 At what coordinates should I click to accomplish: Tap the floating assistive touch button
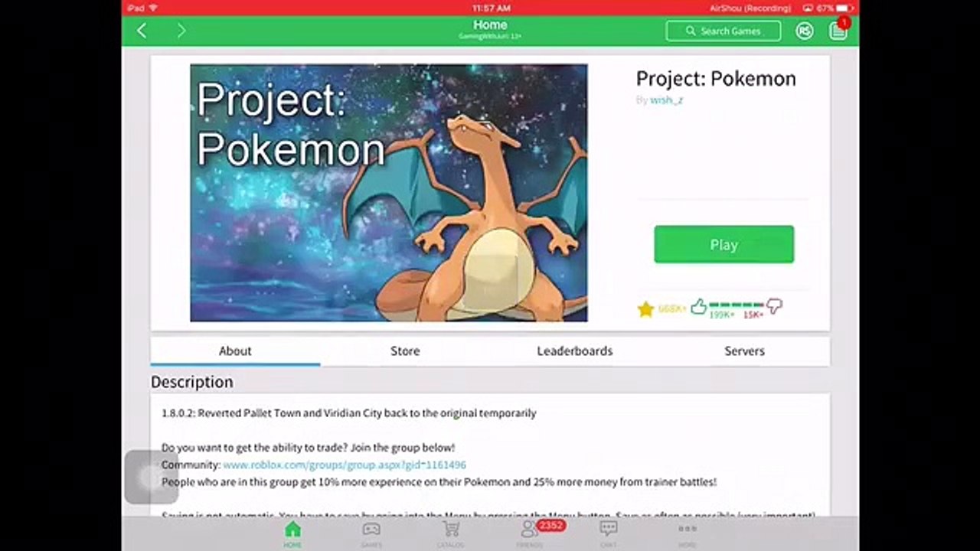pyautogui.click(x=152, y=477)
